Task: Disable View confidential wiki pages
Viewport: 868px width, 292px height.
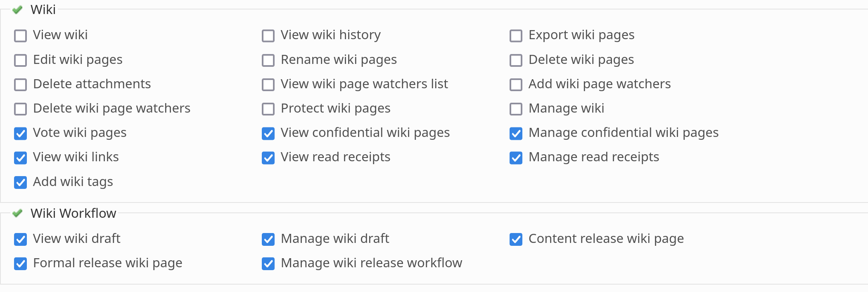Action: (268, 133)
